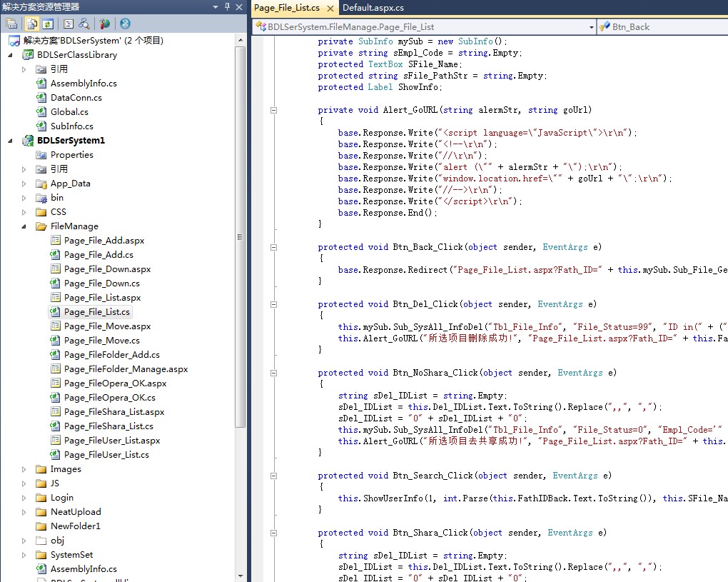This screenshot has width=728, height=582.
Task: Click the Properties icon in Solution Explorer toolbar
Action: tap(11, 24)
